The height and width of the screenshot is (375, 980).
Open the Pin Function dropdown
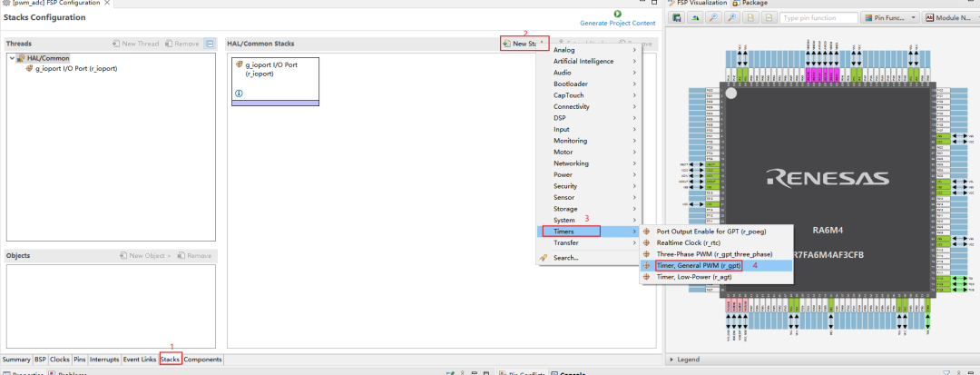[x=891, y=18]
